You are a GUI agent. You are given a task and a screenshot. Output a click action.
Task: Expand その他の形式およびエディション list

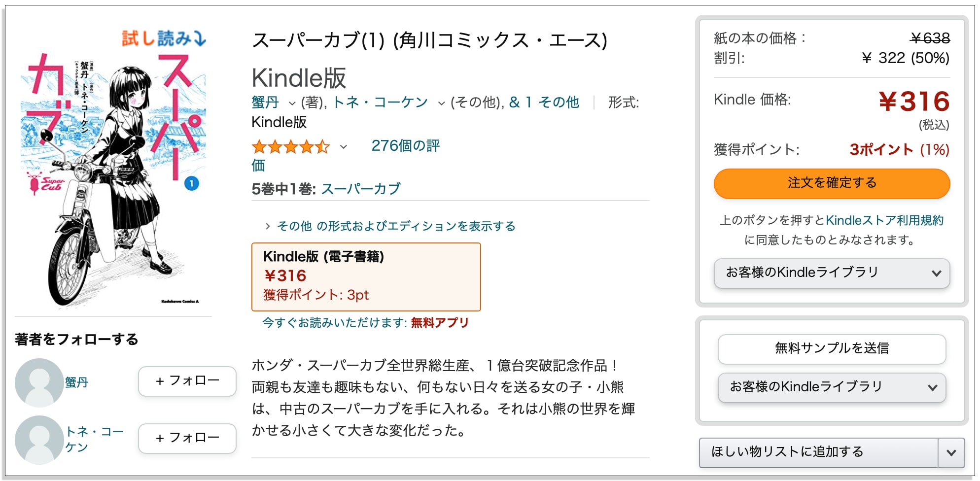[390, 226]
